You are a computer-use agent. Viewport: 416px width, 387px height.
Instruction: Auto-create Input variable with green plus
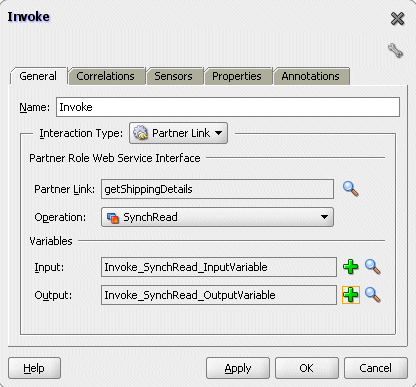coord(351,267)
